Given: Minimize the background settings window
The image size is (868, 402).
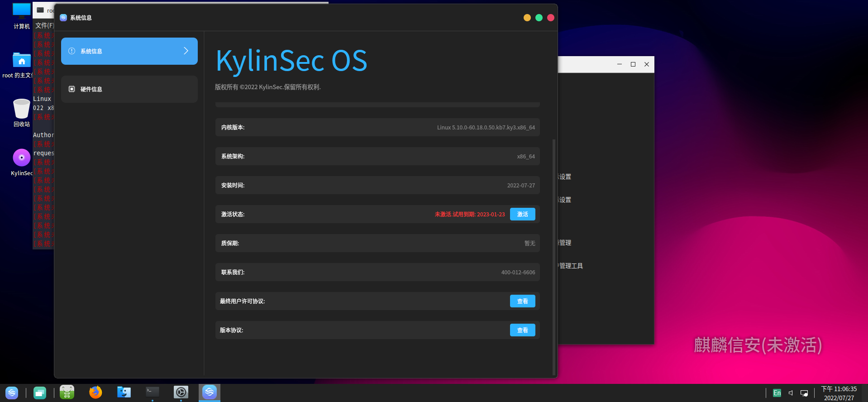Looking at the screenshot, I should [x=620, y=64].
